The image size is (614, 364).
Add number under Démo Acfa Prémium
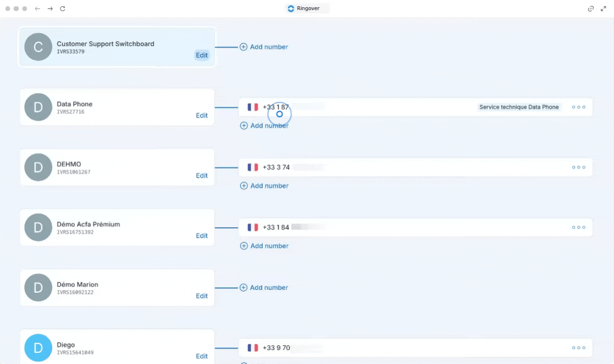click(264, 246)
